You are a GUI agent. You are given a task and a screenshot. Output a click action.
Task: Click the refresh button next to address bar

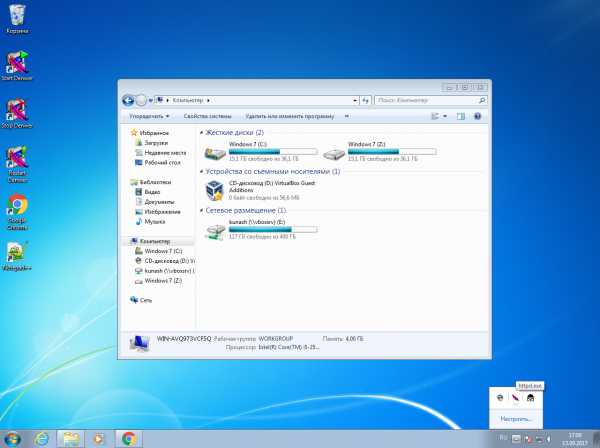[366, 101]
